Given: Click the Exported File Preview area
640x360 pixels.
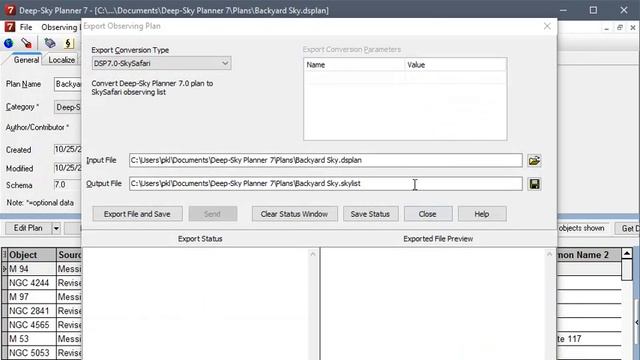Looking at the screenshot, I should 433,304.
